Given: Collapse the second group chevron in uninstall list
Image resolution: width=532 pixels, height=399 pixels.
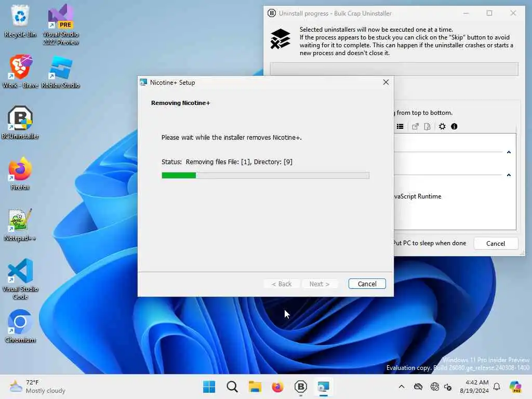Looking at the screenshot, I should tap(509, 175).
